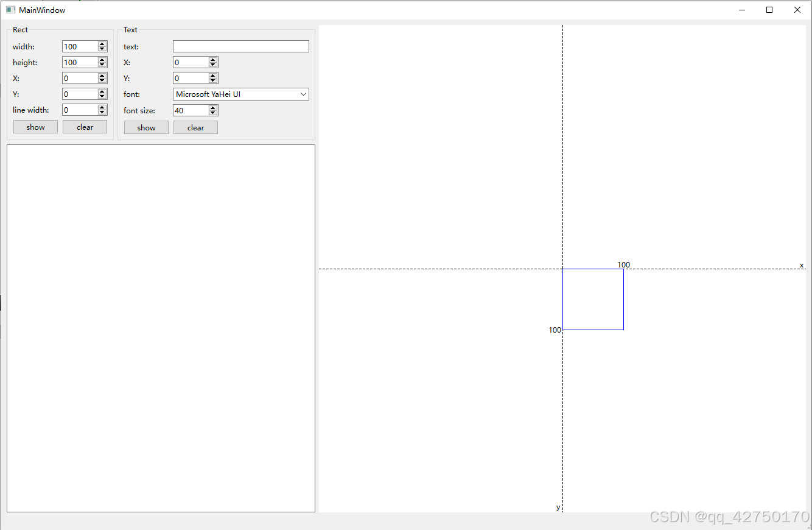
Task: Open the font family dropdown
Action: [303, 94]
